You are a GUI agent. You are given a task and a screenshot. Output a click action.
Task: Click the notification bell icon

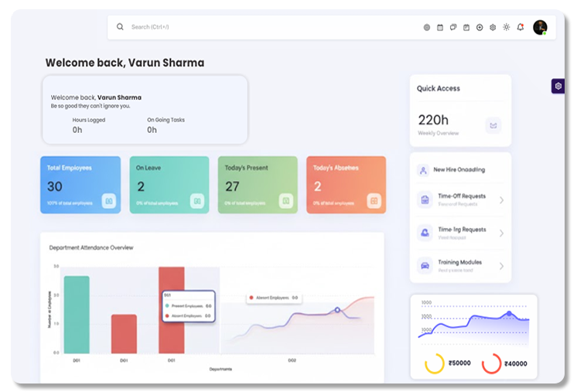(x=520, y=27)
